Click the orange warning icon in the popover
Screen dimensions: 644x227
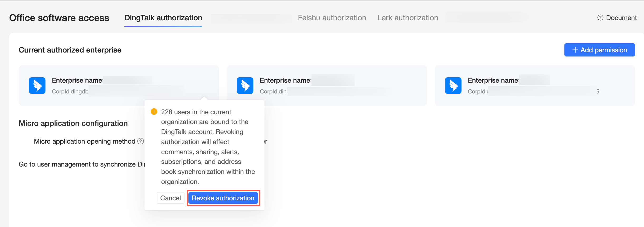[154, 112]
